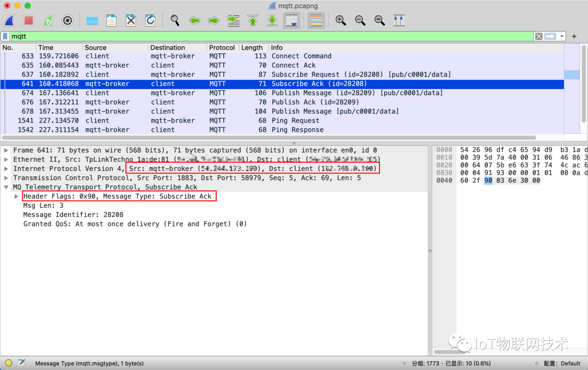Add a filter button with the plus
The image size is (588, 370).
(574, 36)
